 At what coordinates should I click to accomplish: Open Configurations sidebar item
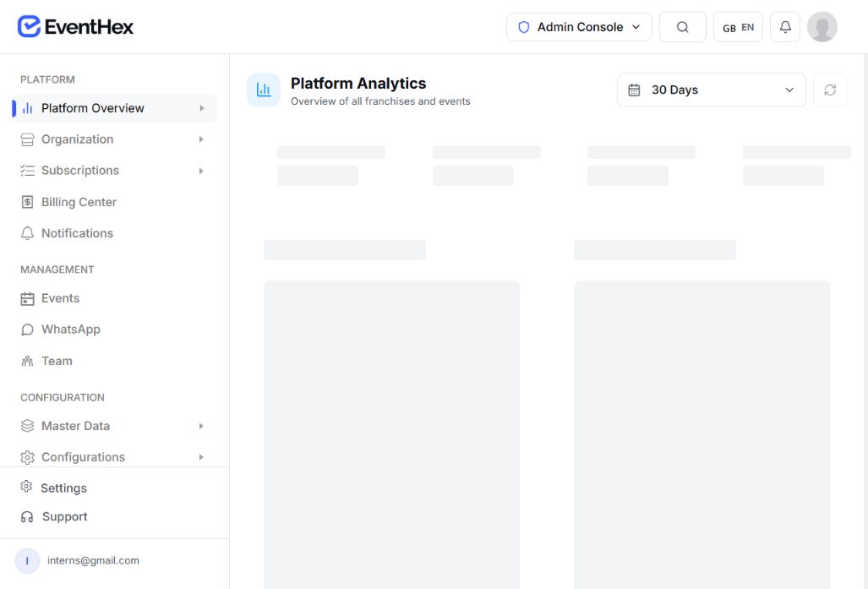click(x=115, y=456)
